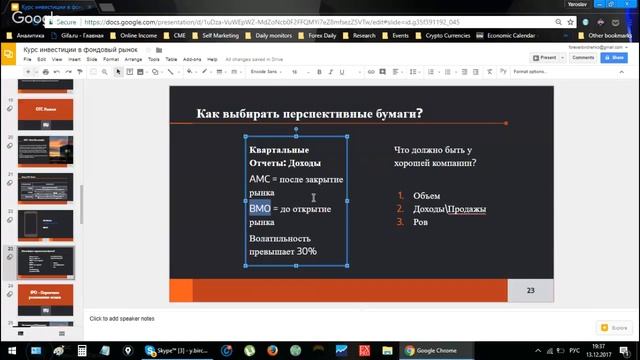This screenshot has height=360, width=640.
Task: Open the Encode Sans font dropdown
Action: (x=266, y=72)
